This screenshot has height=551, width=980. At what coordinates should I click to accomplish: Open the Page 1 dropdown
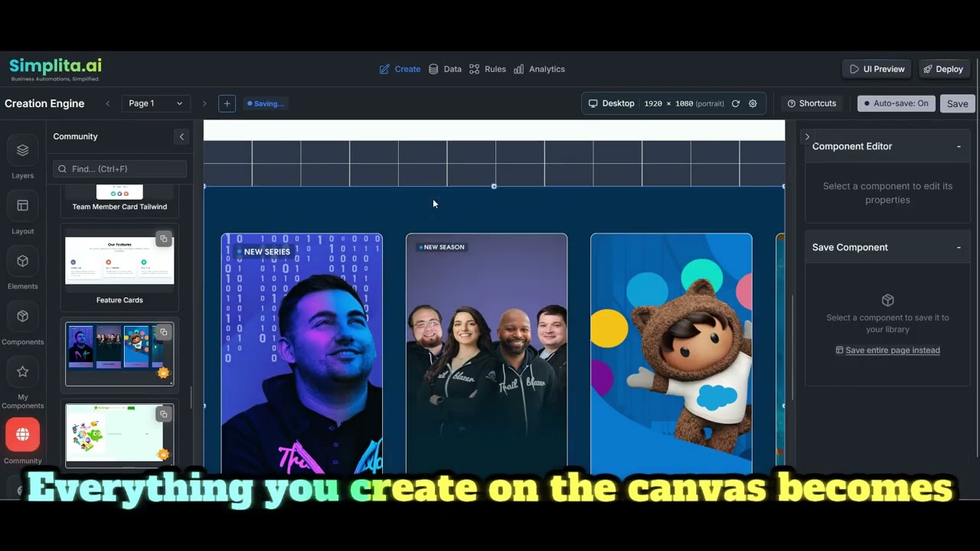pyautogui.click(x=155, y=103)
